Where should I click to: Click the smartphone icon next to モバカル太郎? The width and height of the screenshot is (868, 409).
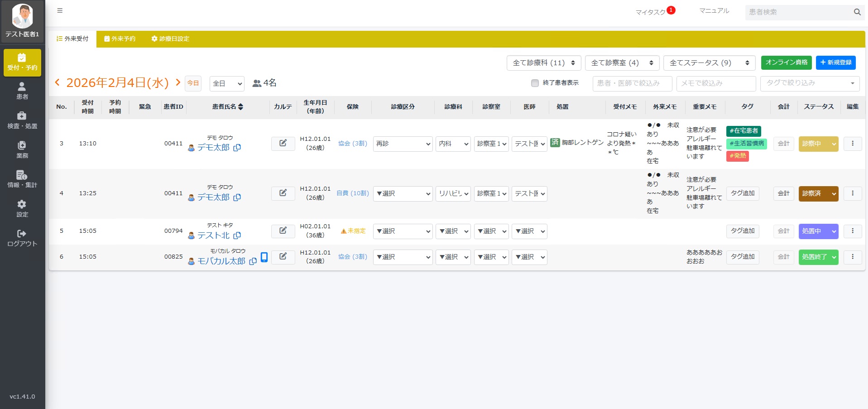[x=264, y=257]
